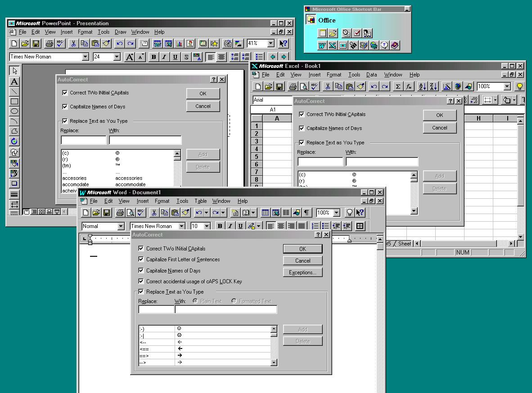The height and width of the screenshot is (393, 532).
Task: Toggle Correct accidental usage of cAPS LOCK Key
Action: click(x=141, y=281)
